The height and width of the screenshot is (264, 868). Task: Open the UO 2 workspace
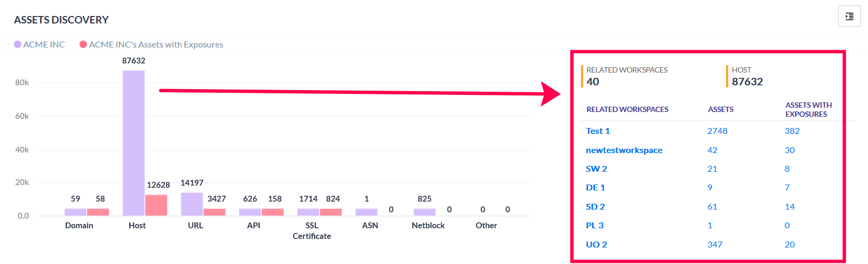click(x=596, y=245)
